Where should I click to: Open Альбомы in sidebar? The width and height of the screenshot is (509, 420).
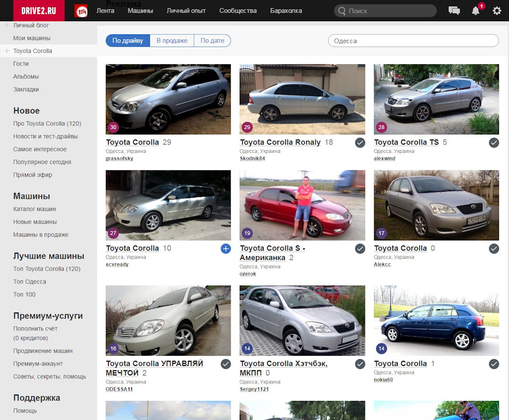click(x=26, y=77)
